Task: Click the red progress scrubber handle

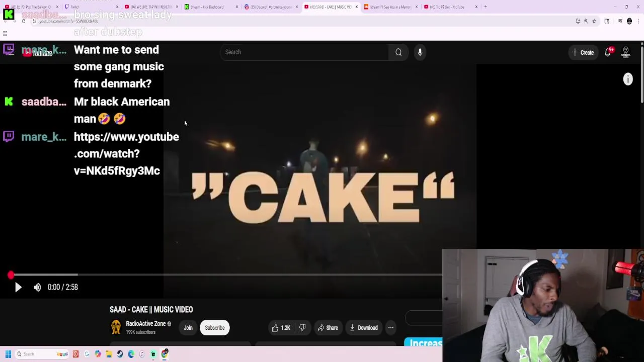Action: (x=11, y=275)
